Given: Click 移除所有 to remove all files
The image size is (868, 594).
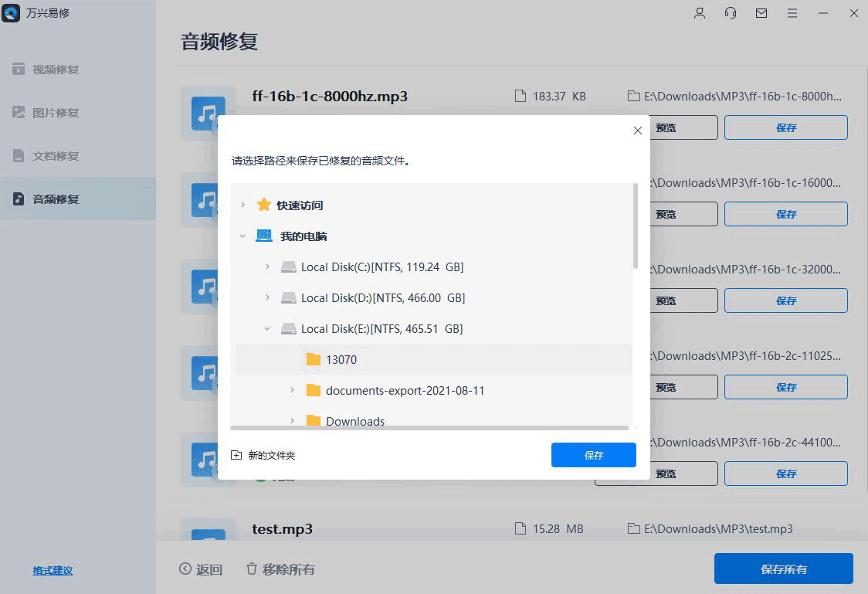Looking at the screenshot, I should [283, 569].
